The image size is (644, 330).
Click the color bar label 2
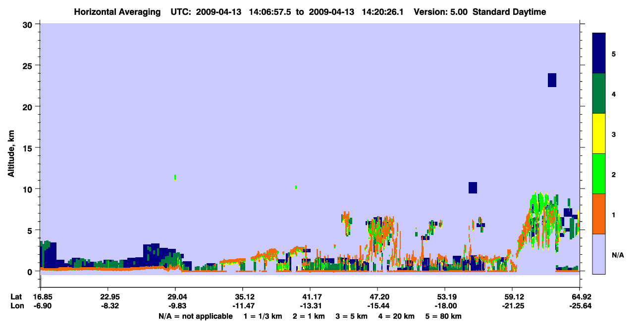pyautogui.click(x=614, y=174)
